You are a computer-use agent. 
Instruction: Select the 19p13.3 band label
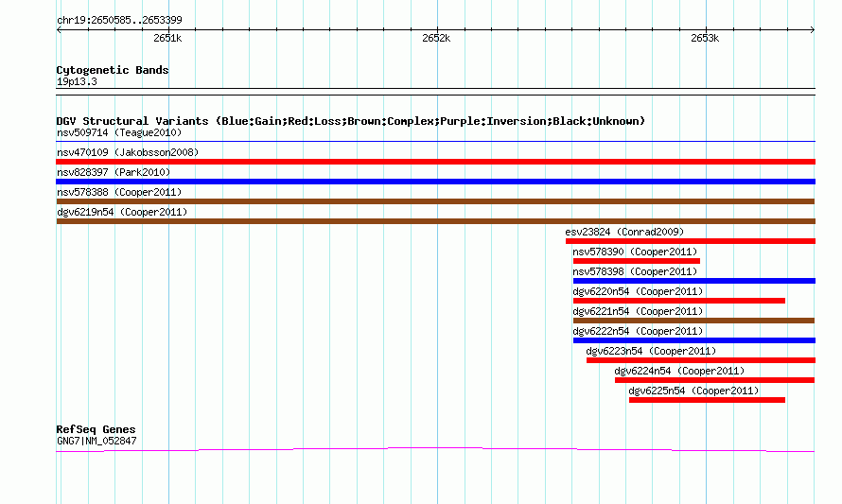(77, 81)
